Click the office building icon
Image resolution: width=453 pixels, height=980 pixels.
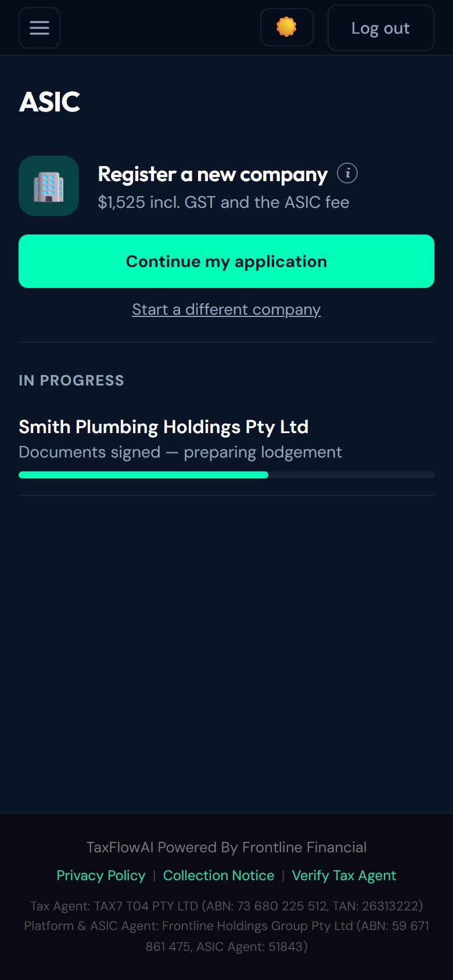(x=49, y=186)
